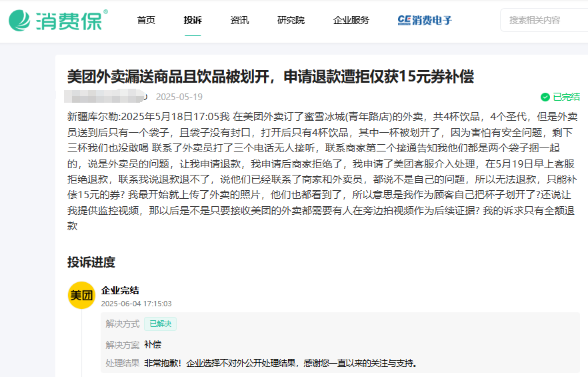Click the 已解决 status tag
Image resolution: width=588 pixels, height=377 pixels.
pos(161,324)
